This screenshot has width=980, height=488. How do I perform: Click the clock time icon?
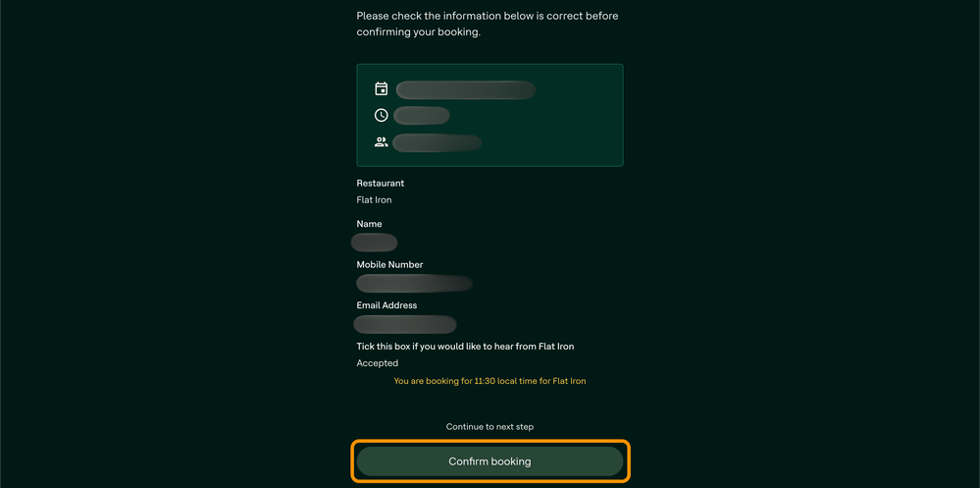(x=382, y=115)
